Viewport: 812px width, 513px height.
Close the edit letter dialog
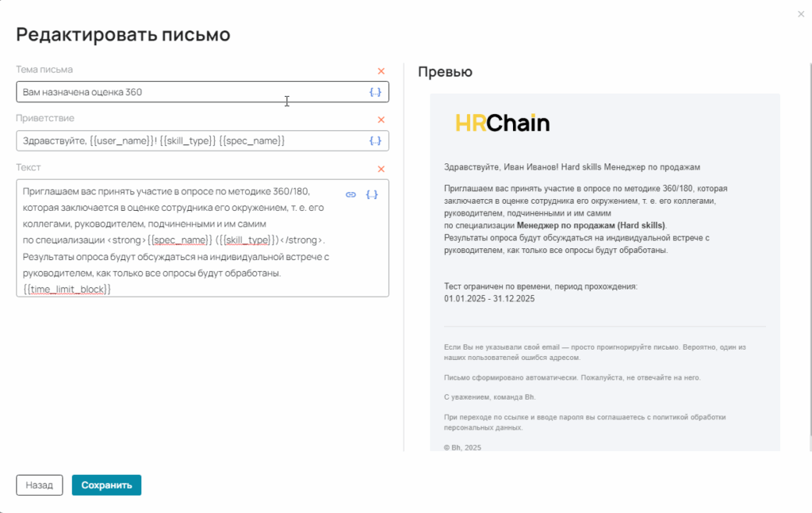coord(800,13)
